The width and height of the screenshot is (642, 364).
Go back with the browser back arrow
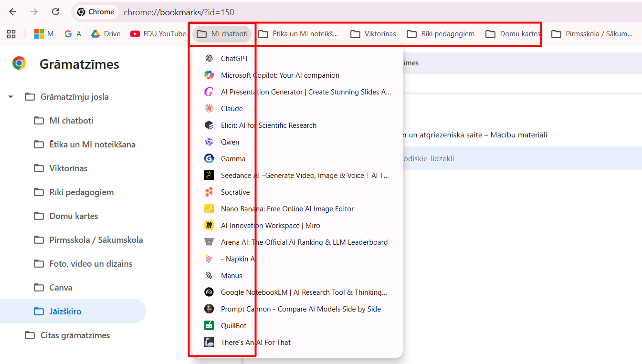[x=13, y=12]
